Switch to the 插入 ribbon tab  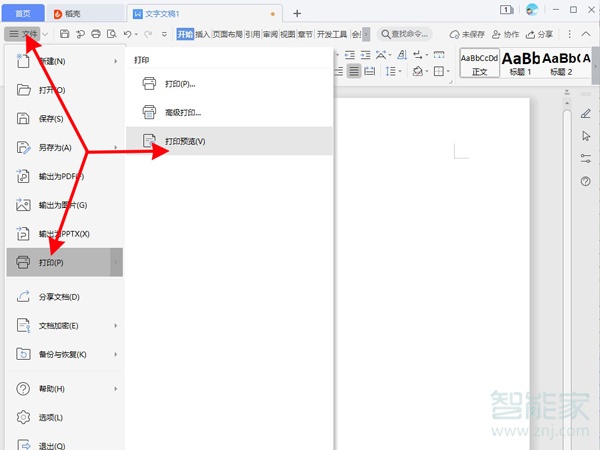[203, 34]
